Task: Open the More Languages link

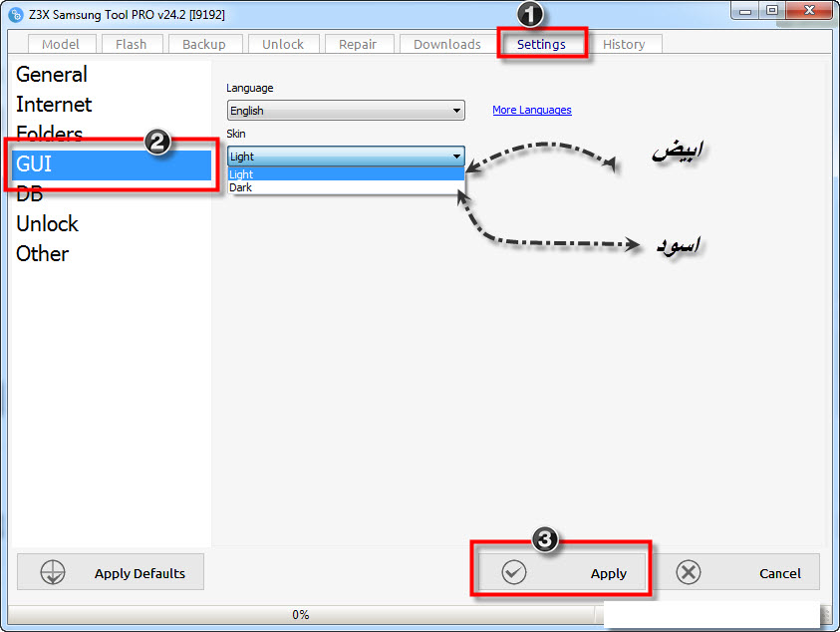Action: (532, 110)
